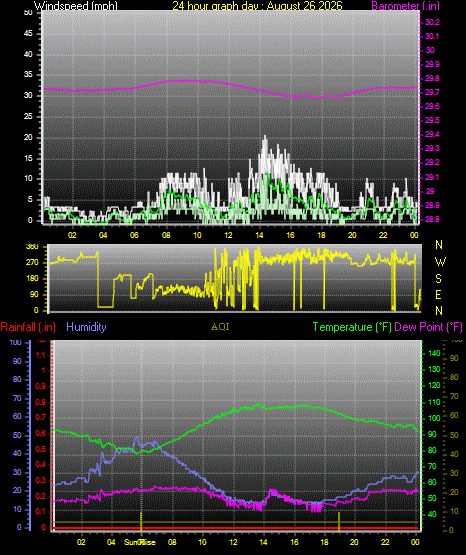Click the "270" wind direction axis value
466x555 pixels.
click(x=33, y=263)
